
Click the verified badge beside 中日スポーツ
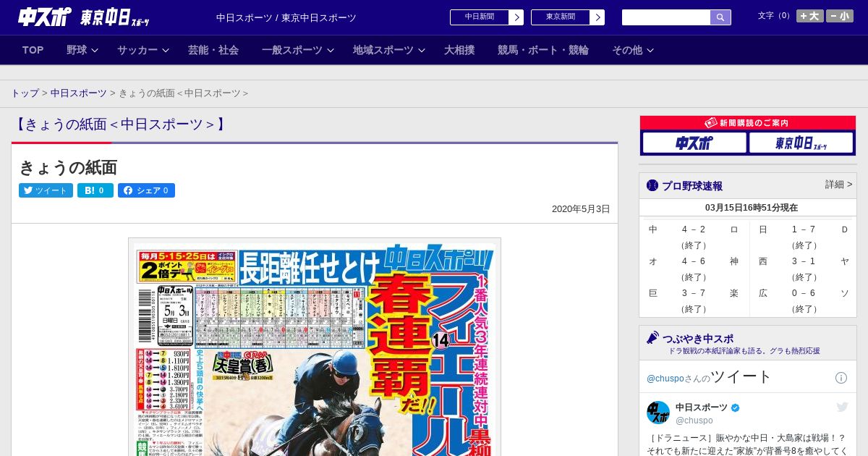(736, 408)
